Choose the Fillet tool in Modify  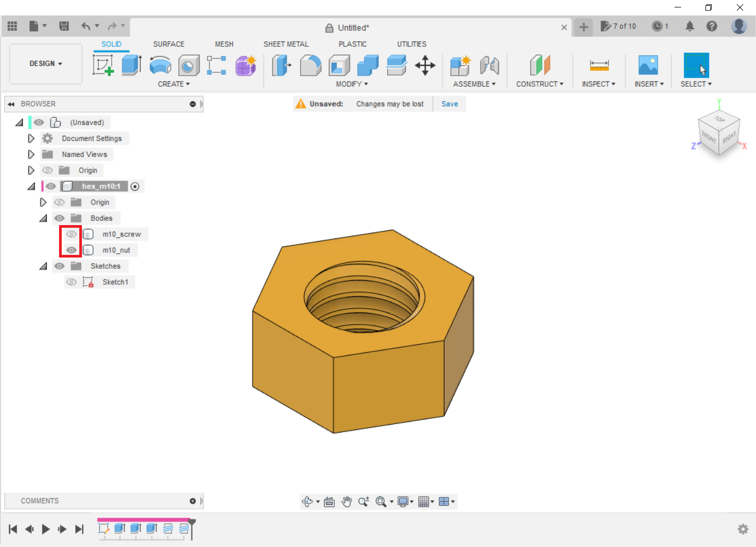click(311, 65)
